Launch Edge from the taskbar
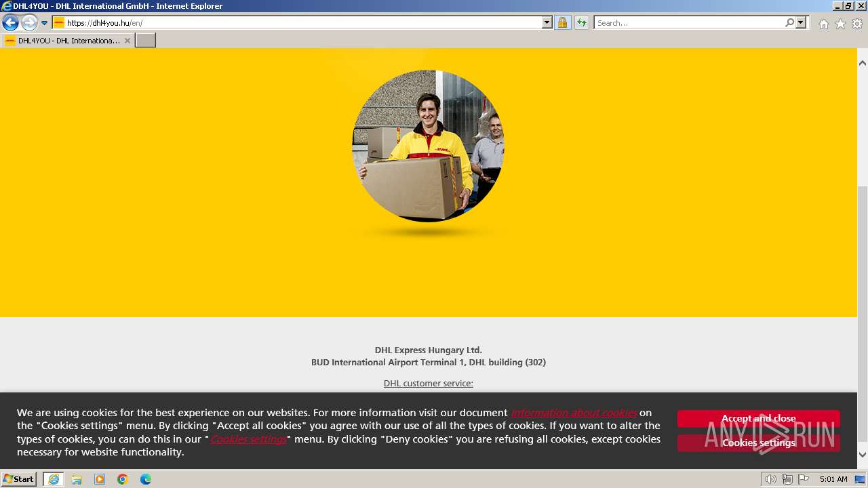 146,479
